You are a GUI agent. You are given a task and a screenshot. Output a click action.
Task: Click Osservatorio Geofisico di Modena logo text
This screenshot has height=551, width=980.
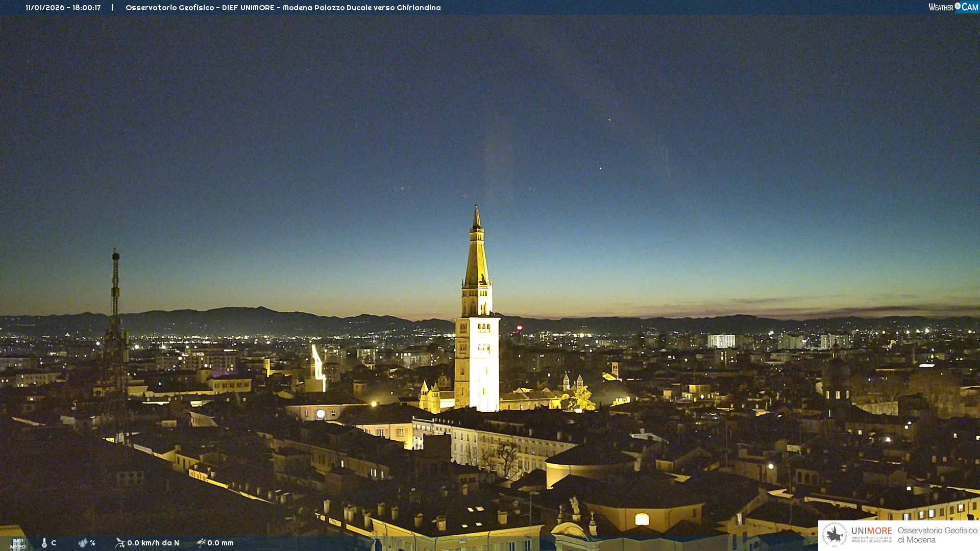[x=937, y=535]
